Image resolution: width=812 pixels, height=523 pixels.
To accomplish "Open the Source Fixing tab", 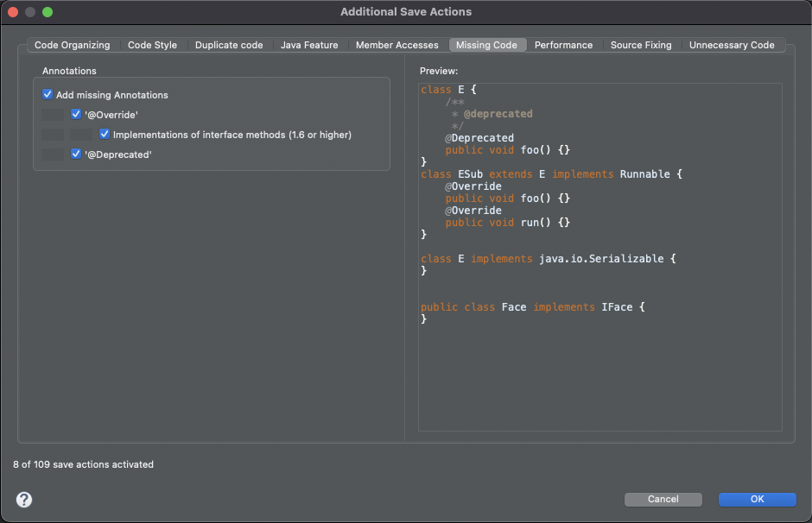I will click(x=641, y=45).
